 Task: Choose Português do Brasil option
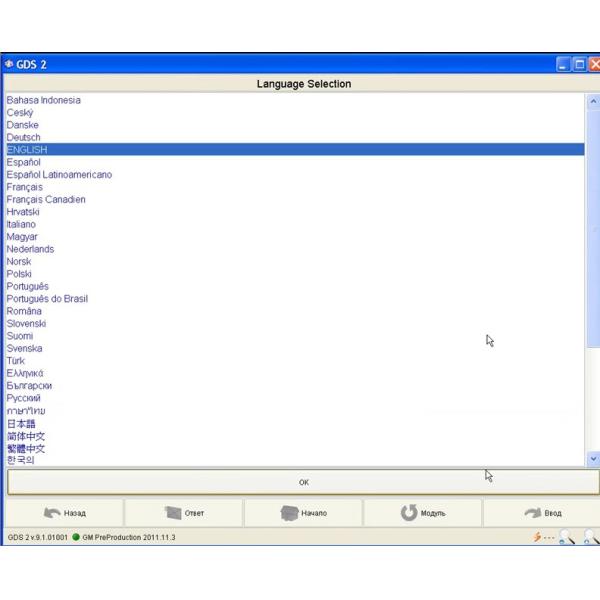(x=47, y=299)
